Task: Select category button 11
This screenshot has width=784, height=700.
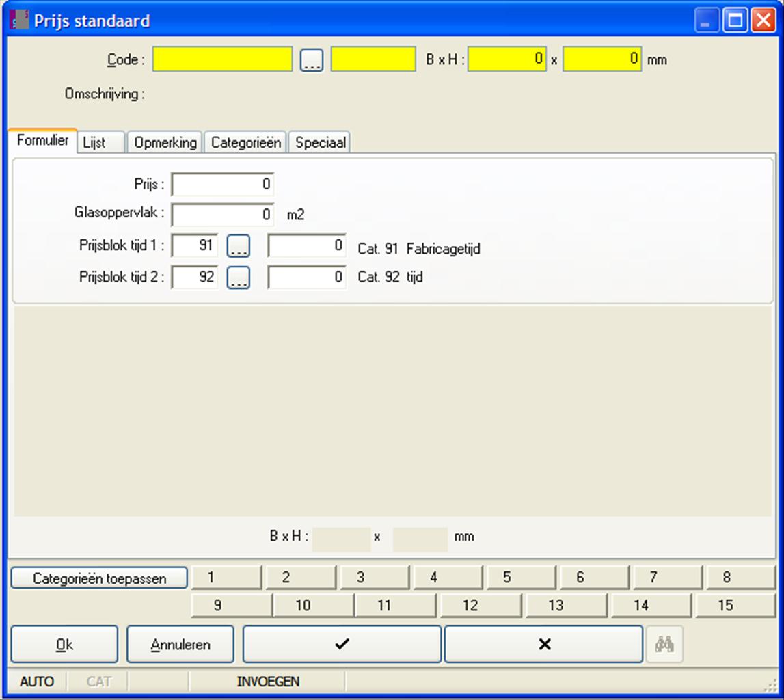Action: pyautogui.click(x=396, y=606)
